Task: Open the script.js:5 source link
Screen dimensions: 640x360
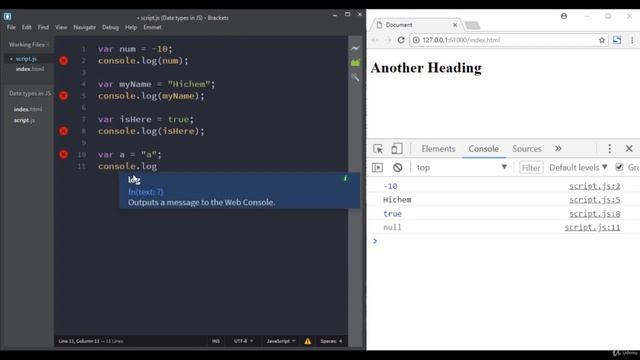Action: pyautogui.click(x=595, y=200)
